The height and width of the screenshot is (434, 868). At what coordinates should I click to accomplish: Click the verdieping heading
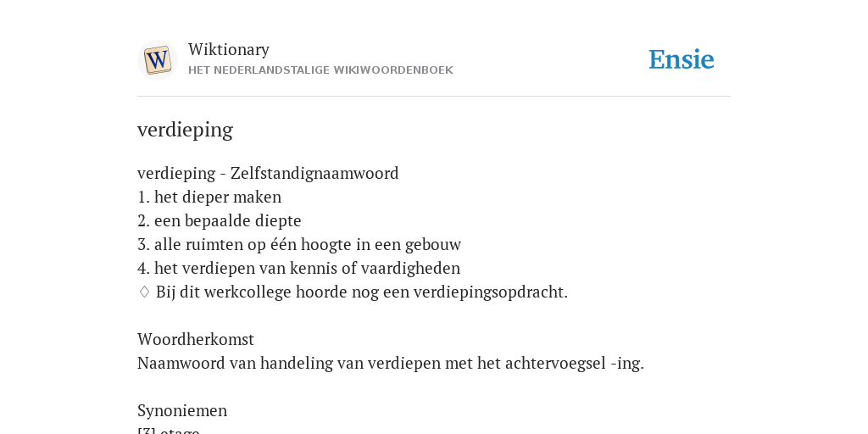[185, 130]
